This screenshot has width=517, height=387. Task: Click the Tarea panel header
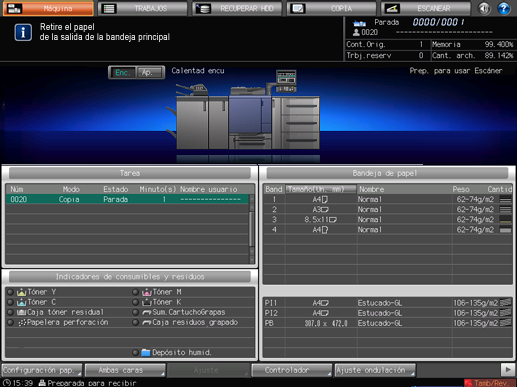130,173
